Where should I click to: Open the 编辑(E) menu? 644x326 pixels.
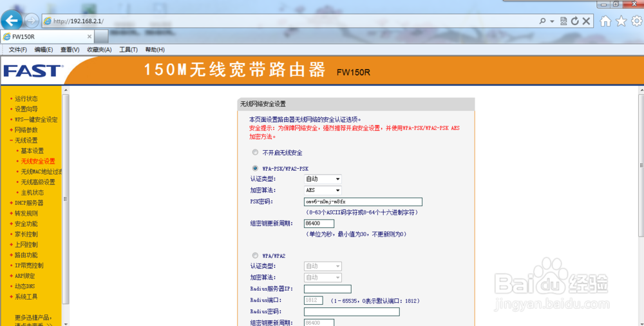pos(44,50)
